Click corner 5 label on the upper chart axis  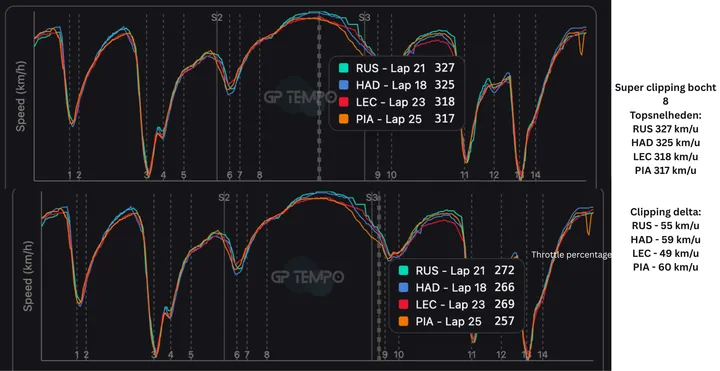point(183,175)
